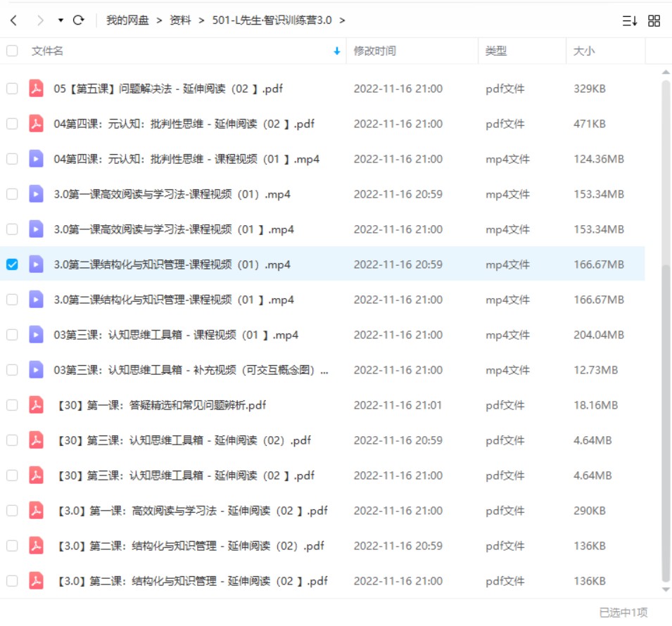
Task: Click the PDF icon of 【30】第三课 (02）.pdf at 20:59
Action: 36,440
